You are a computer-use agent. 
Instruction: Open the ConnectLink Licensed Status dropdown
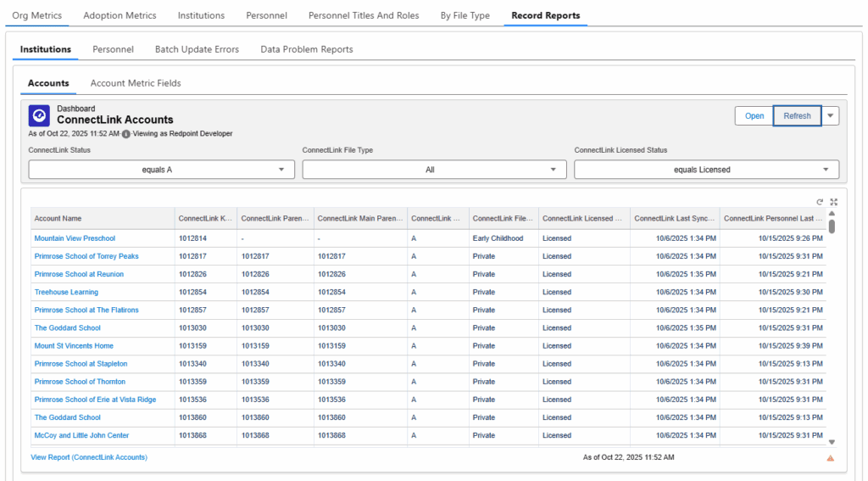(x=706, y=170)
